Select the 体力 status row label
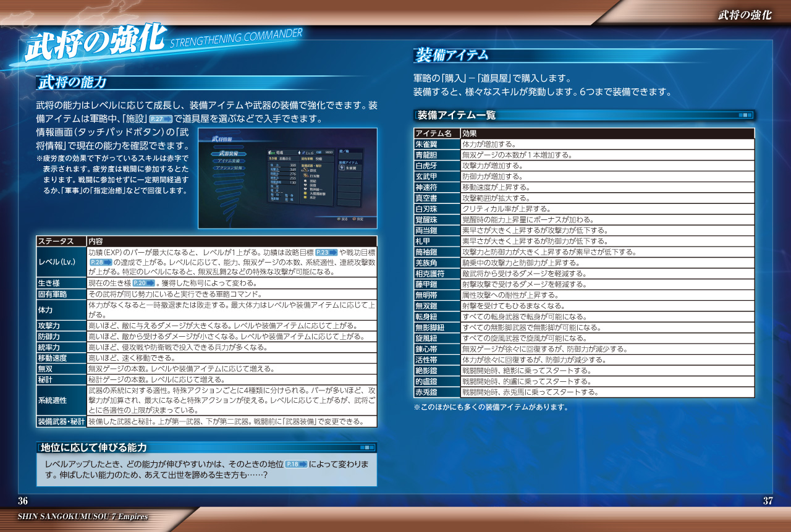 [x=61, y=310]
